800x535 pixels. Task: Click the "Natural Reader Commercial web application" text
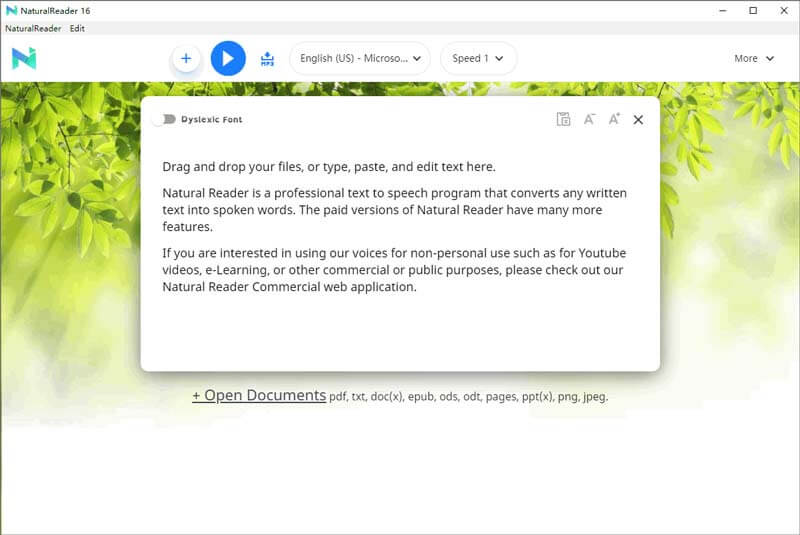tap(289, 287)
